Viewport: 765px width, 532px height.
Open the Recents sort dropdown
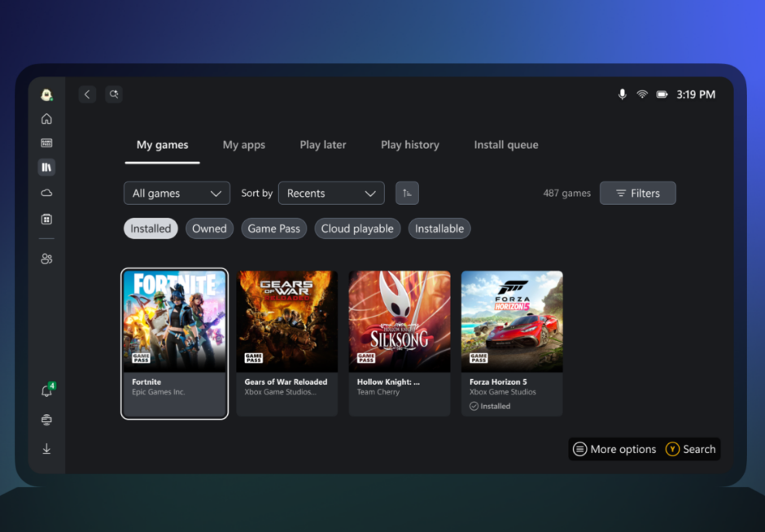[x=331, y=193]
